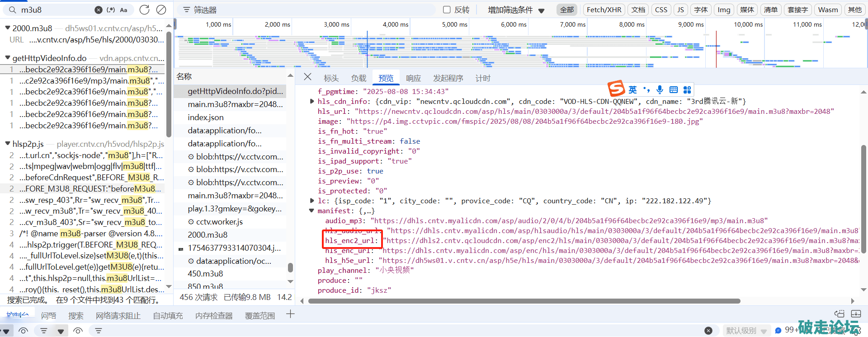Click the Sogou input method logo

click(x=616, y=89)
